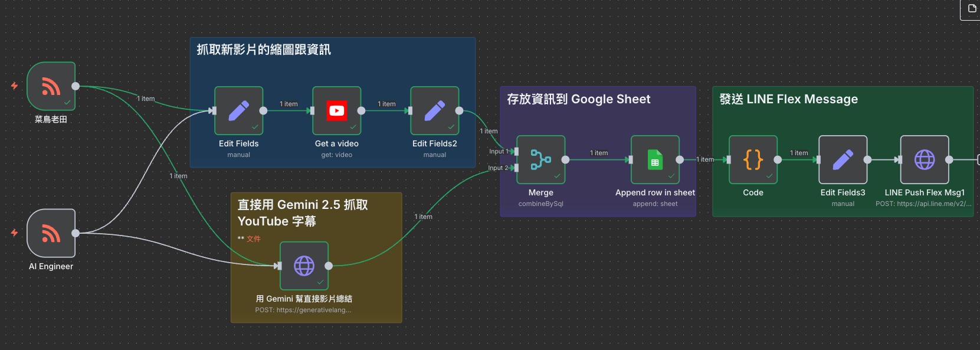Click the output connector of Get a video
The height and width of the screenshot is (350, 980).
[361, 110]
